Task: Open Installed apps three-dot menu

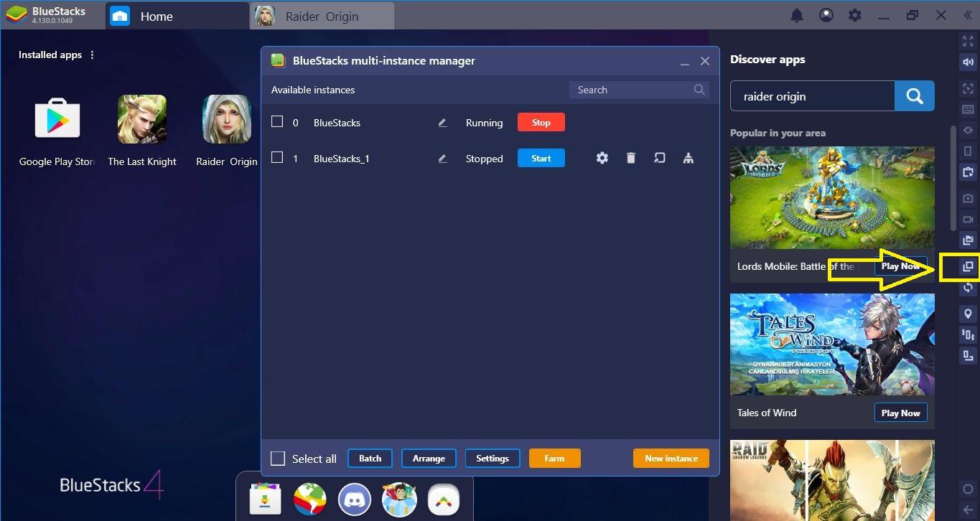Action: [92, 55]
